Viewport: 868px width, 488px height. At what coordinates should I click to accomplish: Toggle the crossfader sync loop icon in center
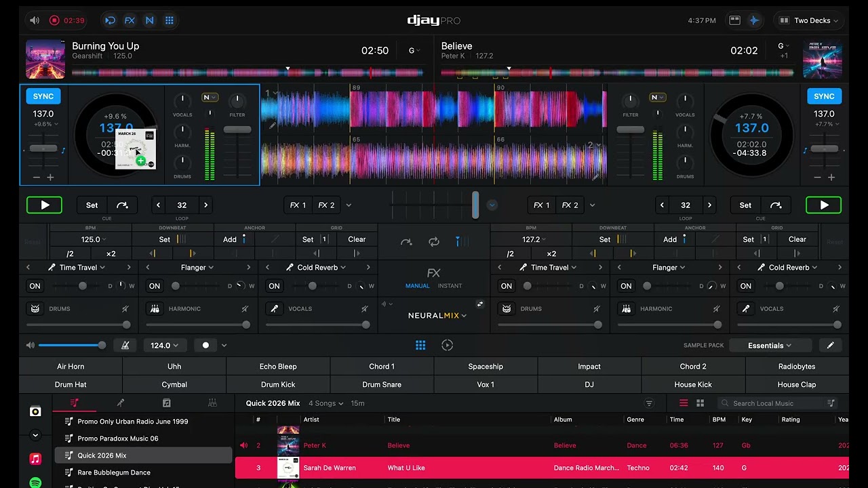click(x=434, y=241)
